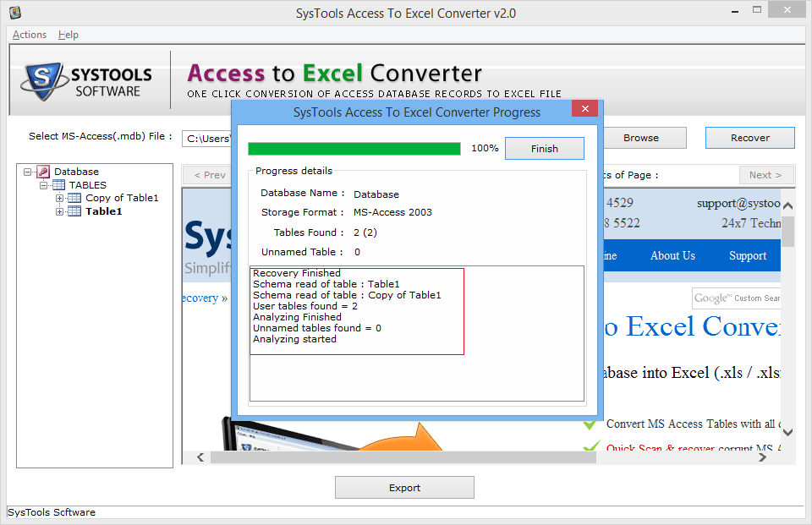
Task: Collapse the Database node in the tree
Action: click(x=26, y=172)
